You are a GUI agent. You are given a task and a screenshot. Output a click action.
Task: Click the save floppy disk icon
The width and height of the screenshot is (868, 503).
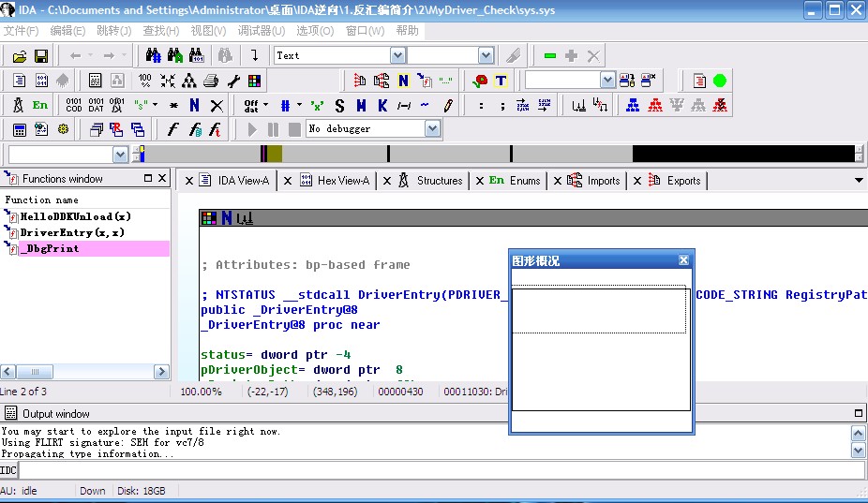[41, 56]
